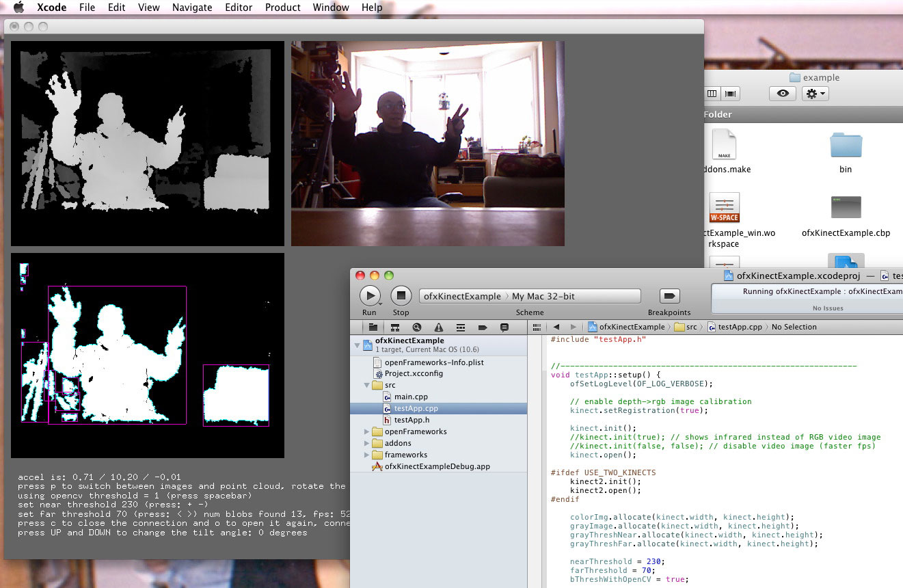
Task: Collapse the src group
Action: click(367, 386)
